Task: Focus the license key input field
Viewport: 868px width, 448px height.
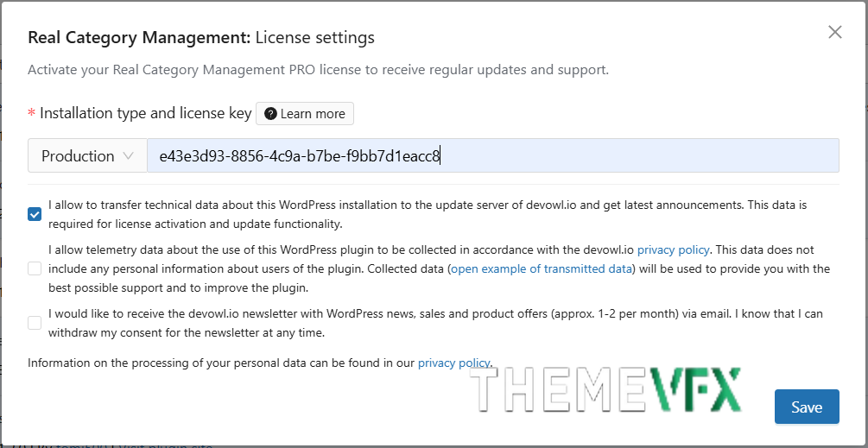Action: 492,156
